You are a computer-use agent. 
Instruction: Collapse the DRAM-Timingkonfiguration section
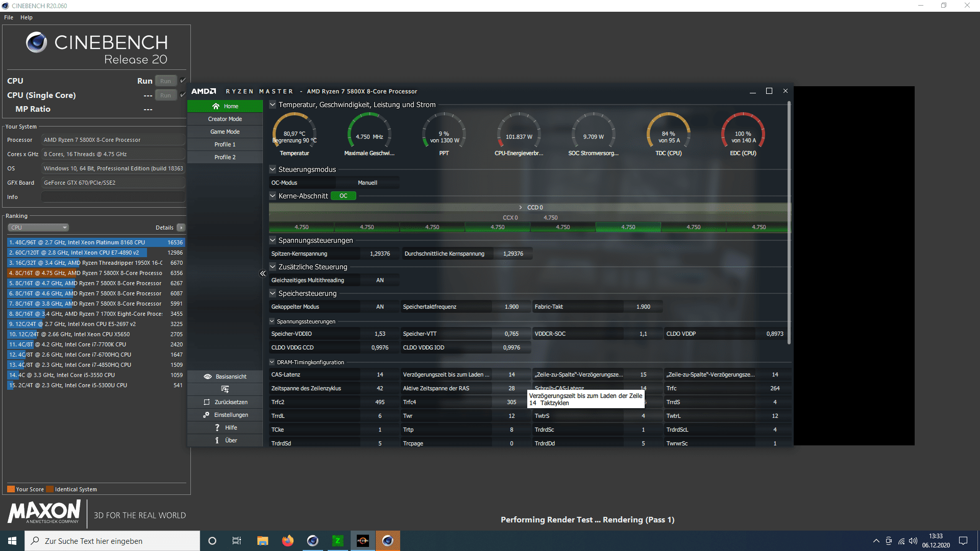[x=272, y=362]
